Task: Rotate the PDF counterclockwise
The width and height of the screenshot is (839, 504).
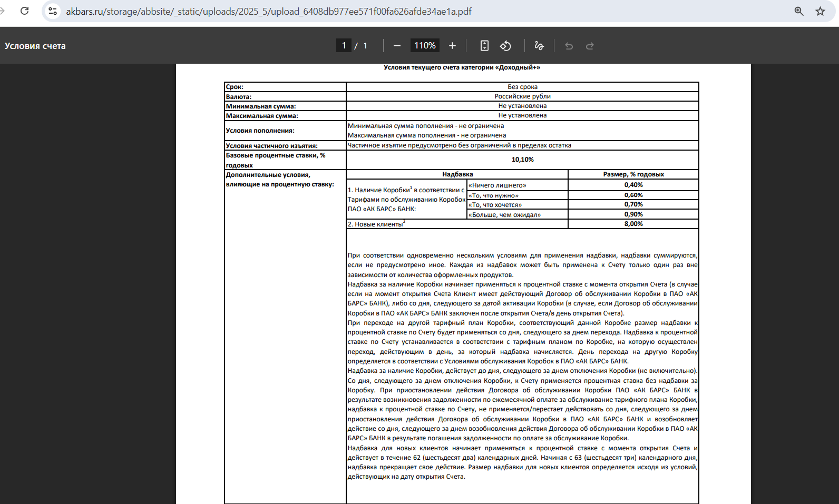Action: click(505, 46)
